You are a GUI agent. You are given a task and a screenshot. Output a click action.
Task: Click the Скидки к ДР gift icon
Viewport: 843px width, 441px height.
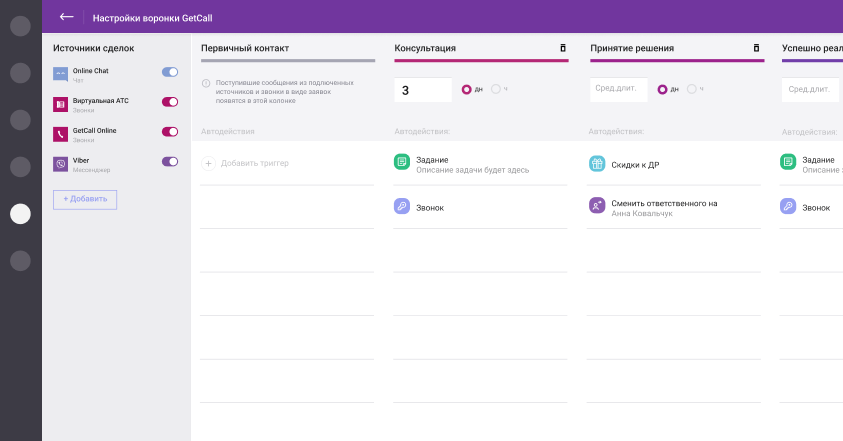tap(597, 164)
